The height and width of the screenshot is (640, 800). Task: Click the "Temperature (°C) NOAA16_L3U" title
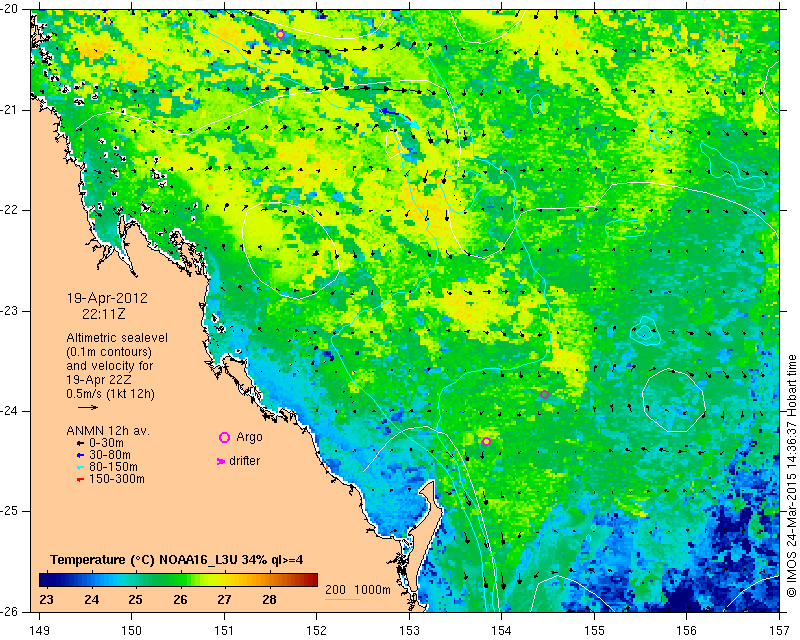coord(145,560)
